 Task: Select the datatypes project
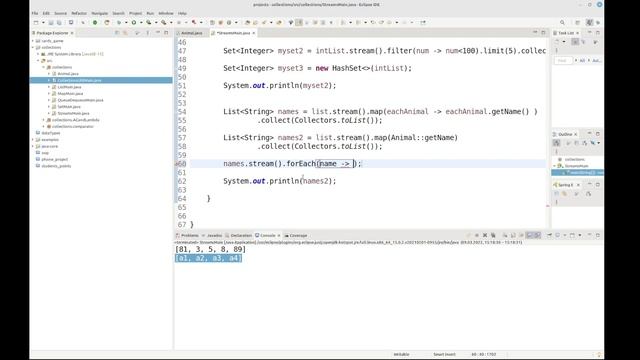coord(51,133)
